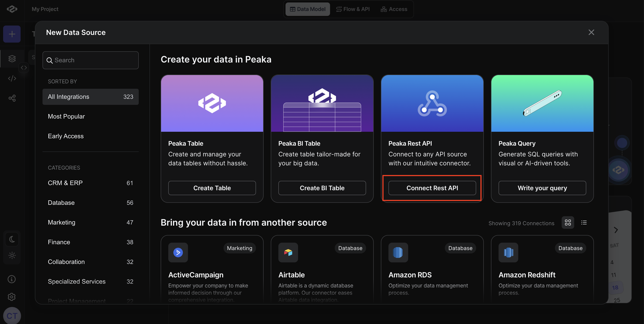Filter by CRM & ERP category
The image size is (644, 324).
[90, 183]
